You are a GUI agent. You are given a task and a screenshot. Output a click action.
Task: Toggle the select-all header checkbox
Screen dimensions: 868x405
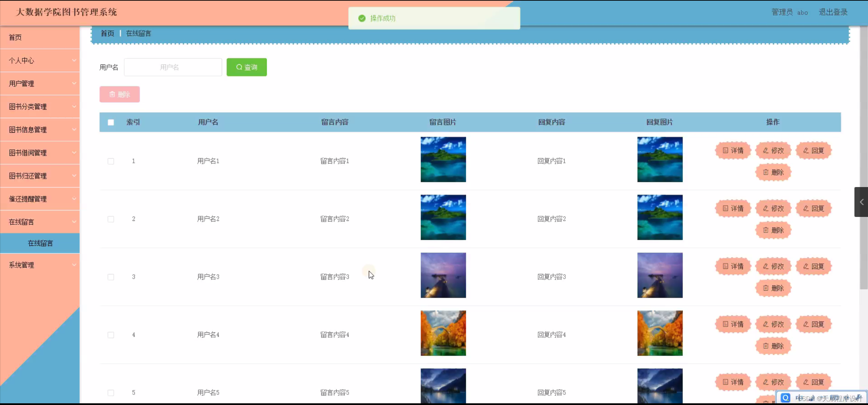(x=111, y=122)
